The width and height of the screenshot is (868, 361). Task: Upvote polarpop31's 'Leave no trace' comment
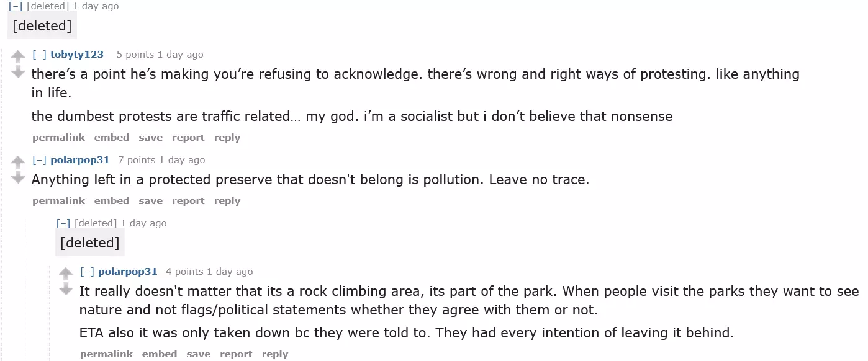point(18,162)
